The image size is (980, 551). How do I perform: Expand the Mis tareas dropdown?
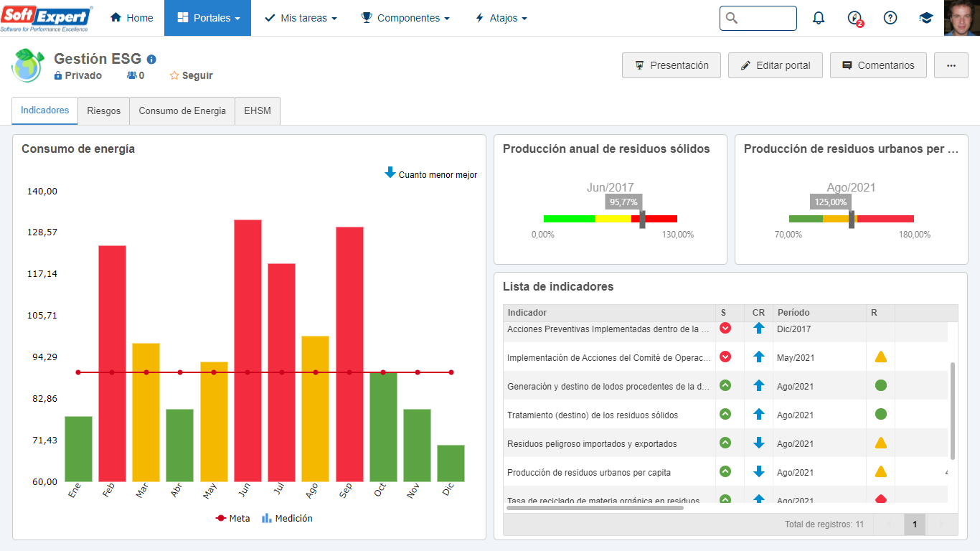301,18
